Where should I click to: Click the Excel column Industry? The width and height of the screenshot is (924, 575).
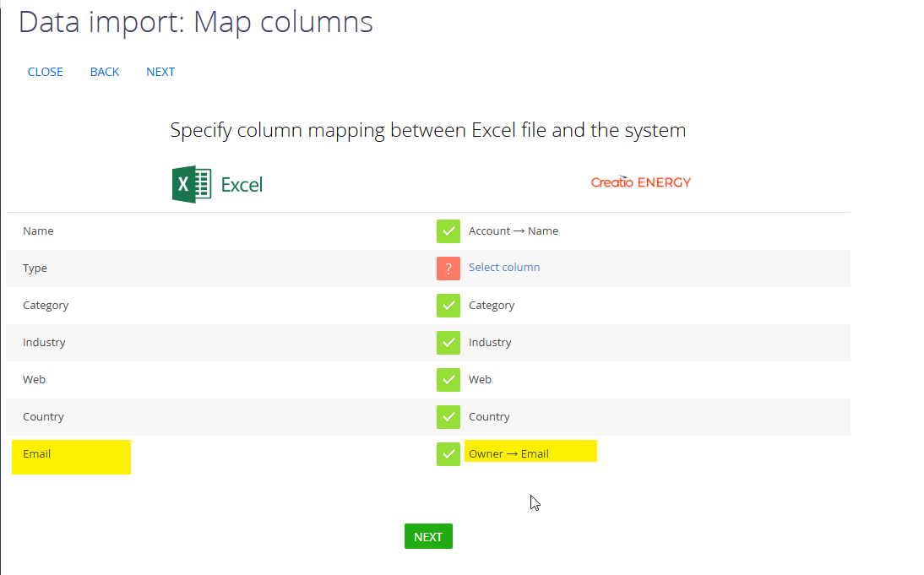44,342
